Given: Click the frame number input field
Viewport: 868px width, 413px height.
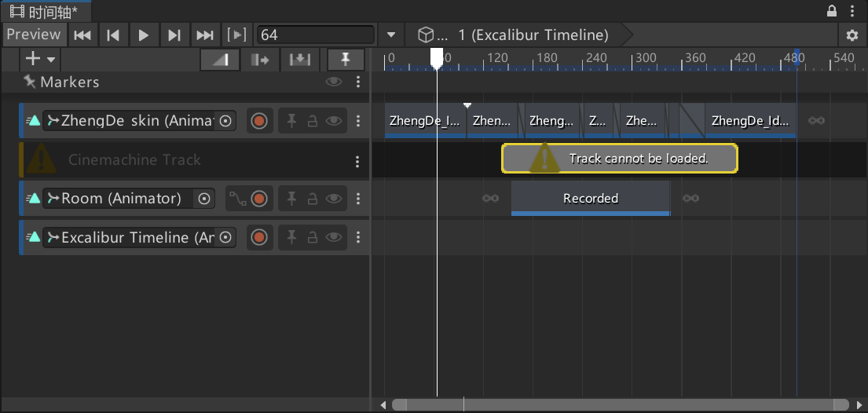Looking at the screenshot, I should coord(316,35).
